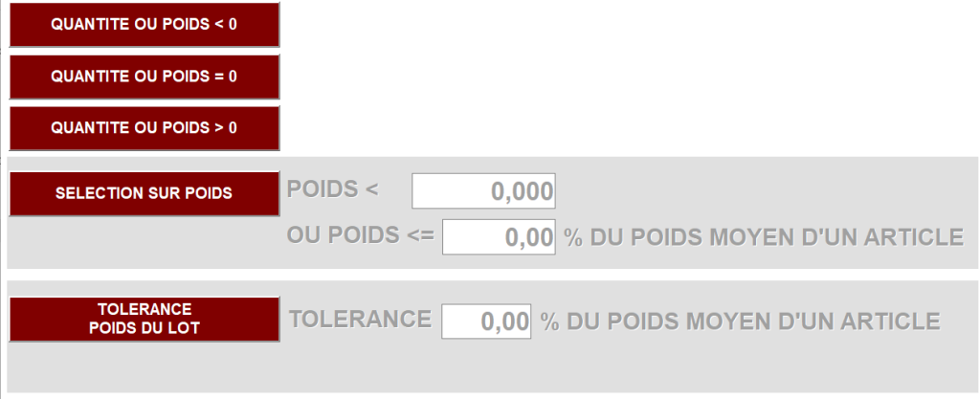Click the 0,000 value in POIDS field

coord(522,192)
